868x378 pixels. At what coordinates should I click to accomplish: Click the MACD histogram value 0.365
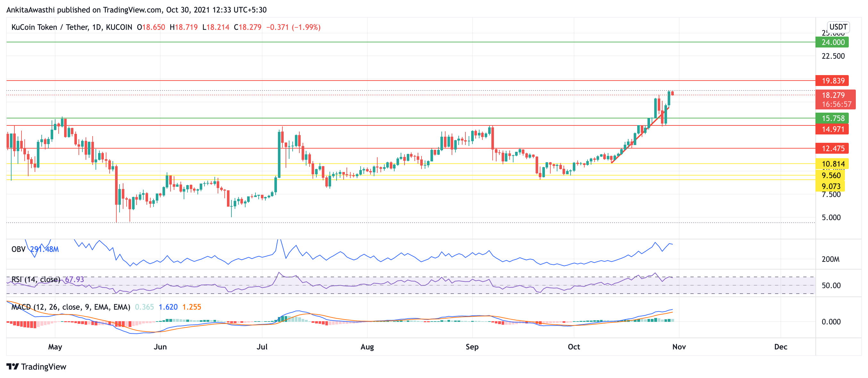click(x=144, y=307)
